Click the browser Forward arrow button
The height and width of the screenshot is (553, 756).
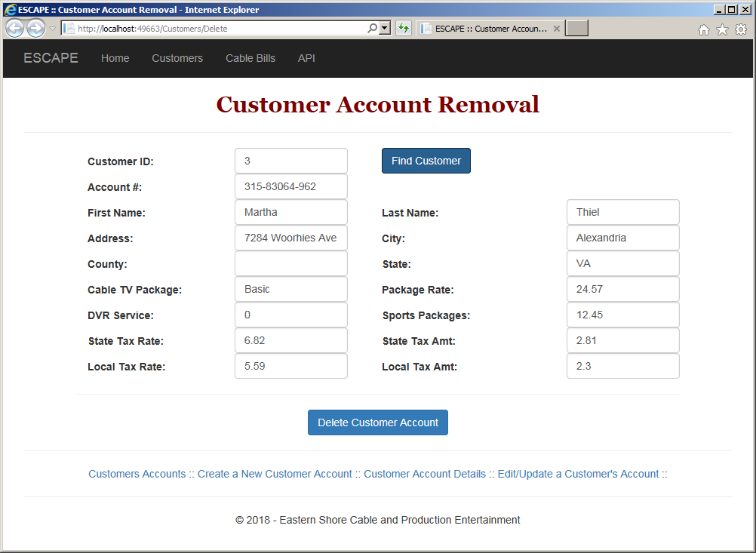(35, 29)
